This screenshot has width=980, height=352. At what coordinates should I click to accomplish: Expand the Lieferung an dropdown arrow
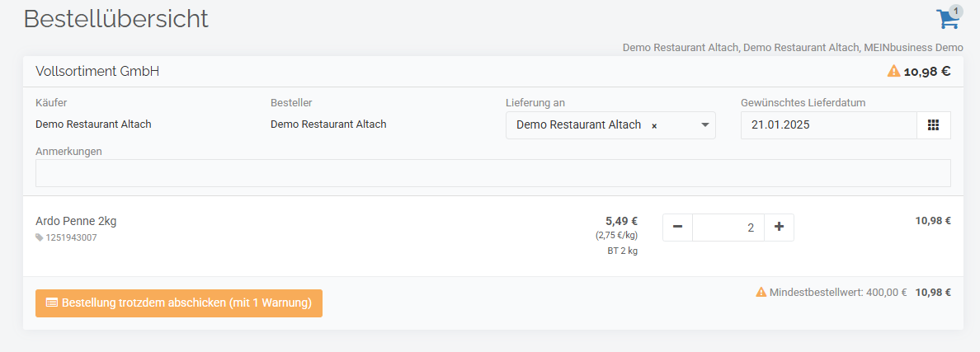(705, 124)
